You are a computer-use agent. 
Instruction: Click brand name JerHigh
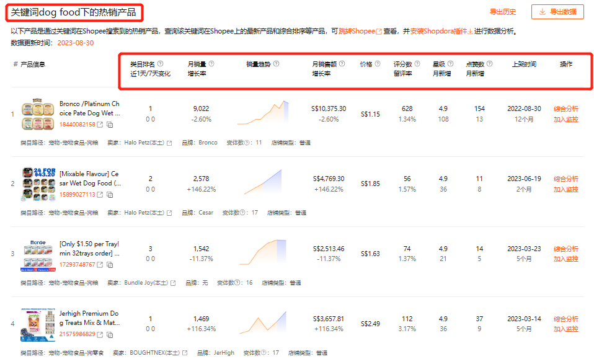[224, 353]
